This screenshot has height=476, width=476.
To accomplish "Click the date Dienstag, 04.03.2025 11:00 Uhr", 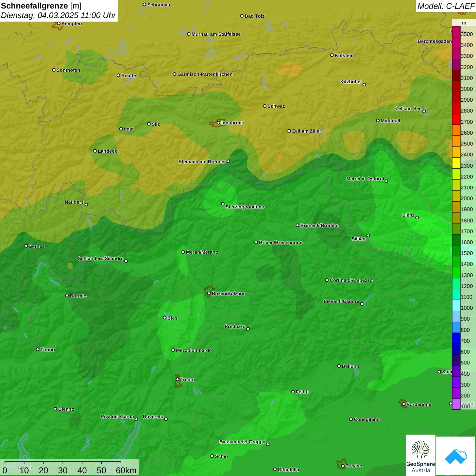I will click(x=58, y=15).
